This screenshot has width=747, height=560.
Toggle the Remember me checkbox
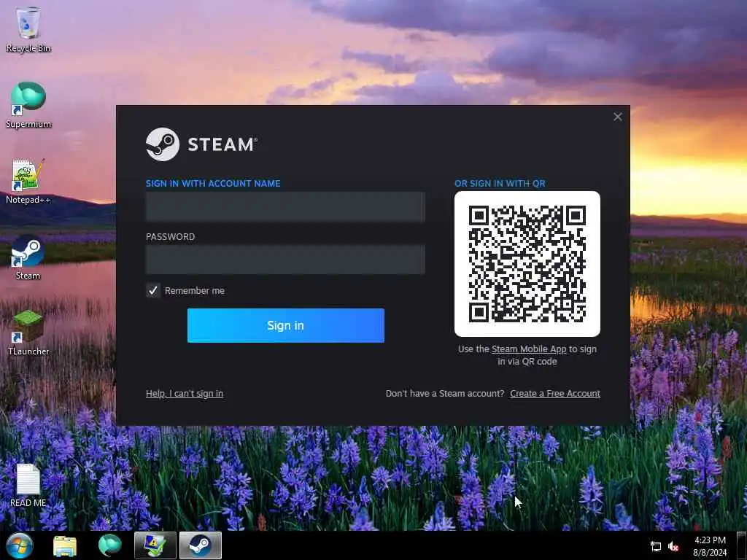click(153, 290)
